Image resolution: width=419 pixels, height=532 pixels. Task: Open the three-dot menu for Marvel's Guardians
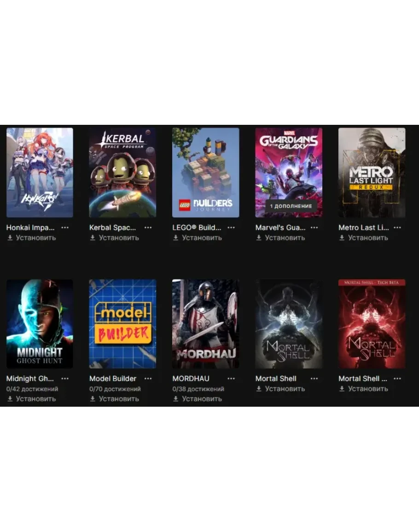314,228
